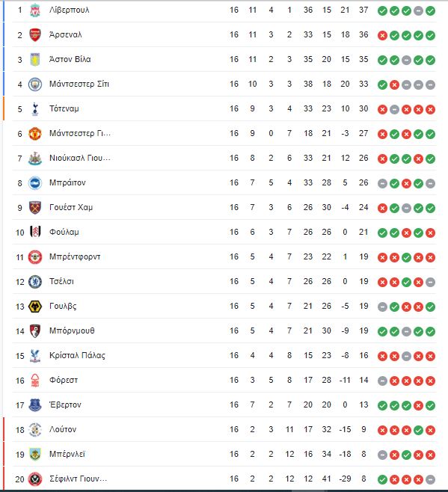Click the Chelsea club crest
The height and width of the screenshot is (492, 448).
(x=35, y=282)
